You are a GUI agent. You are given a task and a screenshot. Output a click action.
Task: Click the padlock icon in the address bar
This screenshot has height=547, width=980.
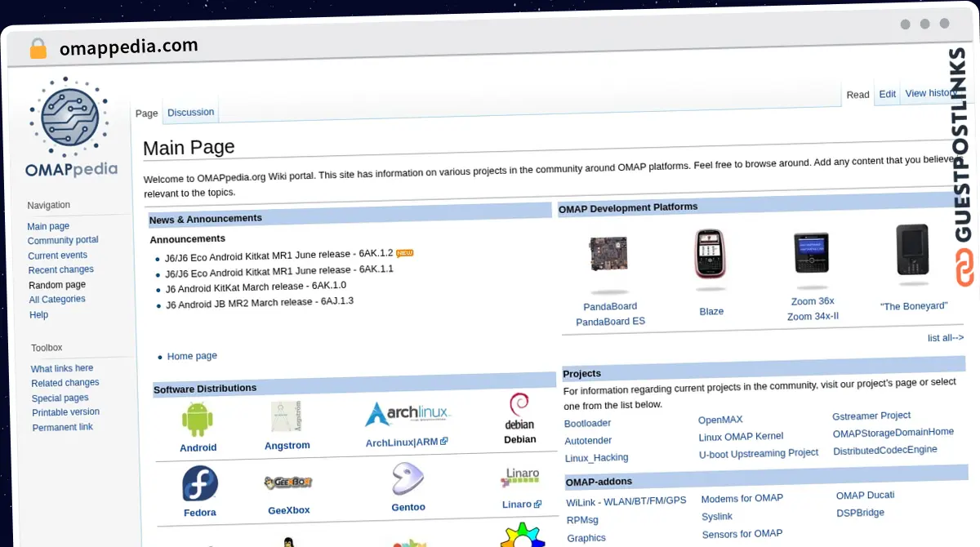38,49
